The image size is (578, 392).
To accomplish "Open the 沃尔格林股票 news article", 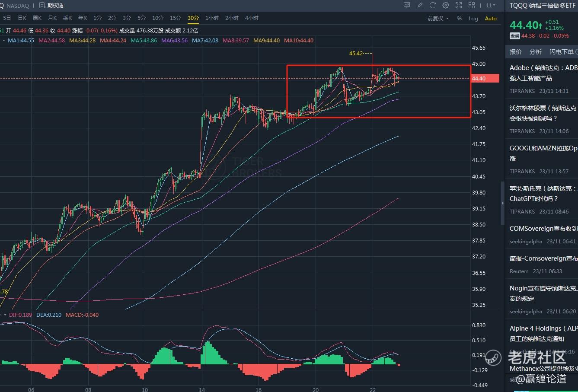I will [542, 119].
